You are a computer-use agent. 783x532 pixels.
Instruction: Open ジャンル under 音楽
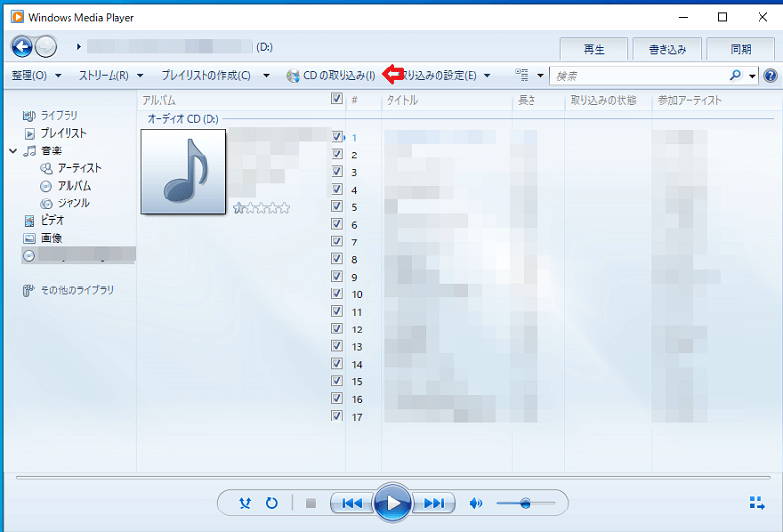73,203
